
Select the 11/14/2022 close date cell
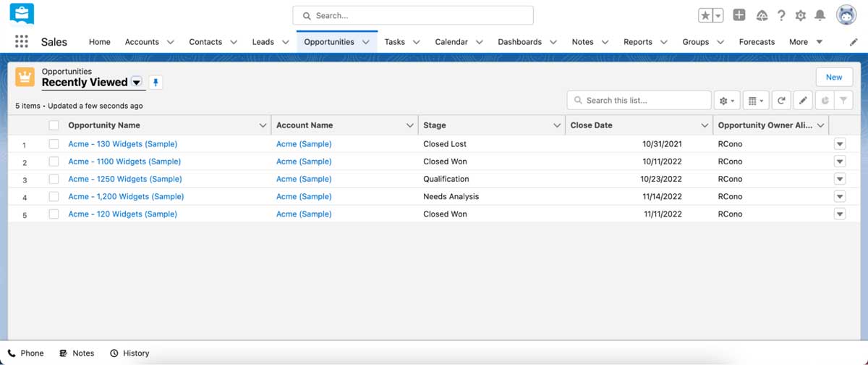coord(662,196)
